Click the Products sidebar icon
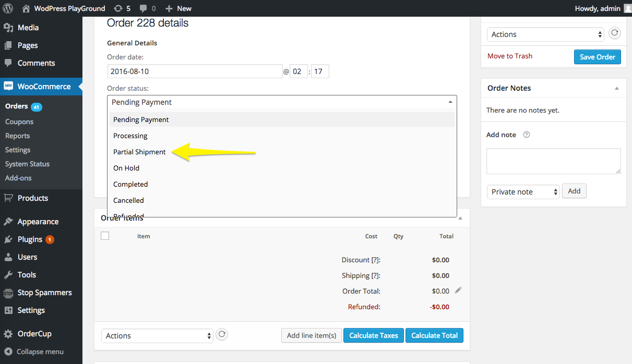632x364 pixels. [x=8, y=198]
